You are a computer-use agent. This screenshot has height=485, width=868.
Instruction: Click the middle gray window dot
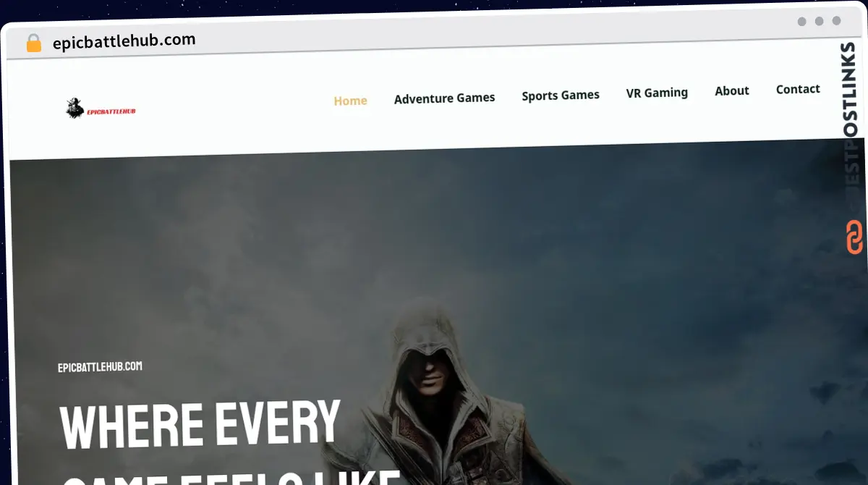(819, 22)
